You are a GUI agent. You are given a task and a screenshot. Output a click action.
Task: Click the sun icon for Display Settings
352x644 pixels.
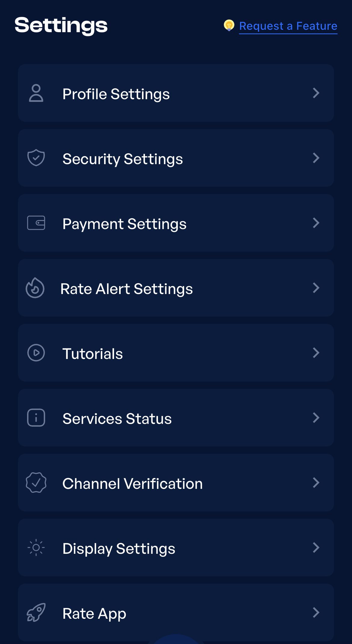click(36, 547)
